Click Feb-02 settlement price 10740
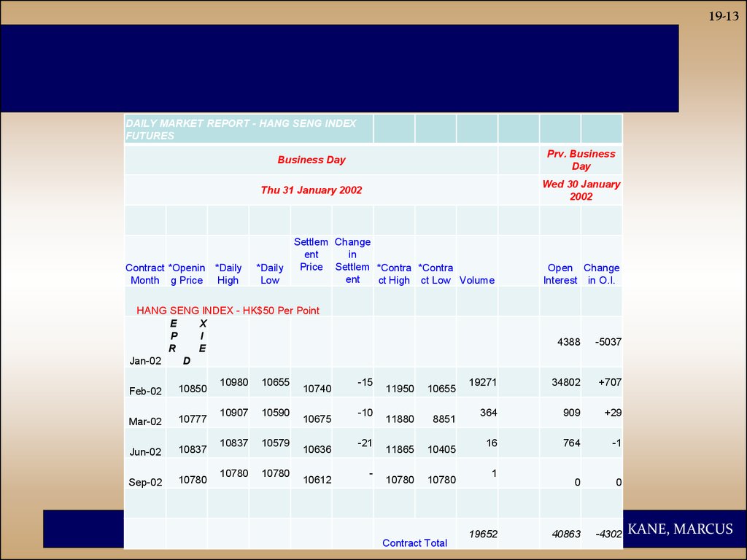Image resolution: width=747 pixels, height=560 pixels. [x=317, y=389]
